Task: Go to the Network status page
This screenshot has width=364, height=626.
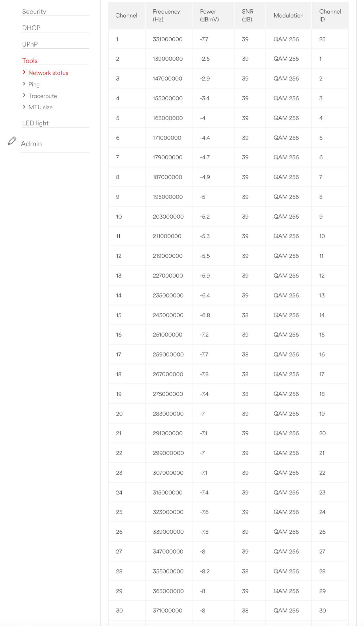Action: coord(48,73)
